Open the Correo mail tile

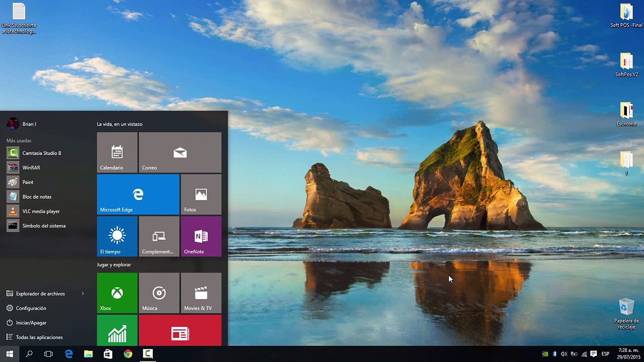(x=180, y=152)
